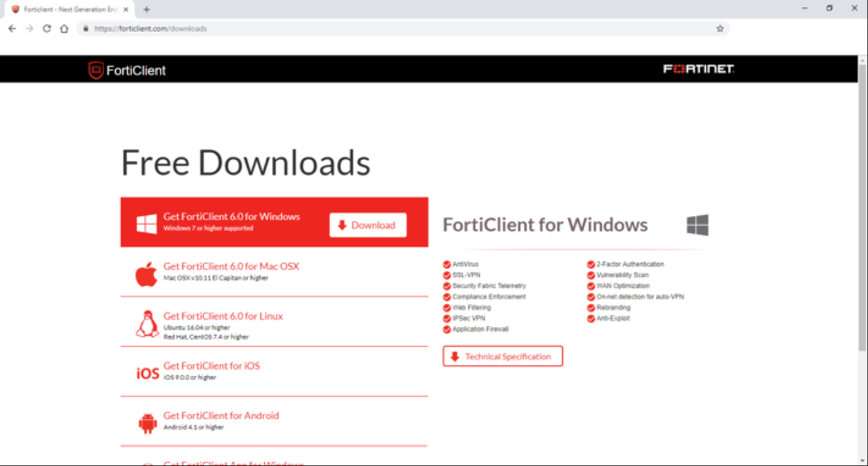The height and width of the screenshot is (466, 868).
Task: Click the Anti-Exploit check icon
Action: [x=591, y=319]
